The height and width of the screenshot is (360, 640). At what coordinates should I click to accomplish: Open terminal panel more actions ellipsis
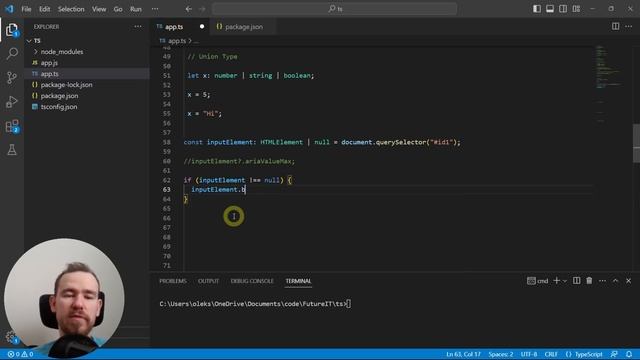(602, 281)
